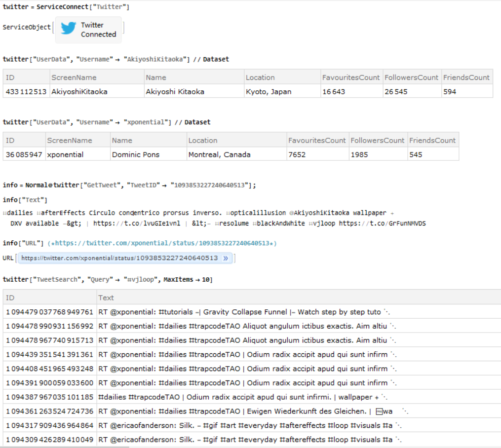Select tweet ID 1 094387 967035 101185
The image size is (501, 448).
49,397
